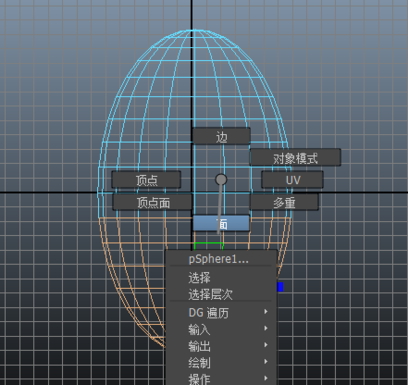Open the 输出 submenu
408x385 pixels.
pyautogui.click(x=221, y=346)
